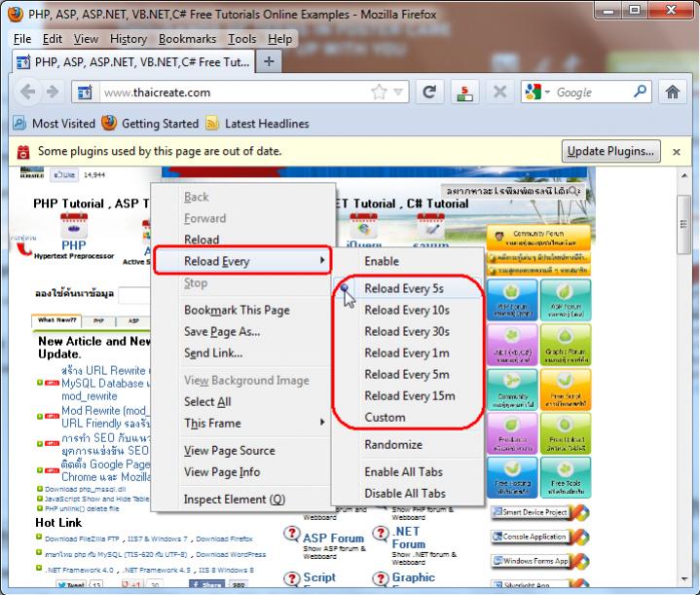Open the Edit menu
The image size is (700, 595).
[x=53, y=39]
